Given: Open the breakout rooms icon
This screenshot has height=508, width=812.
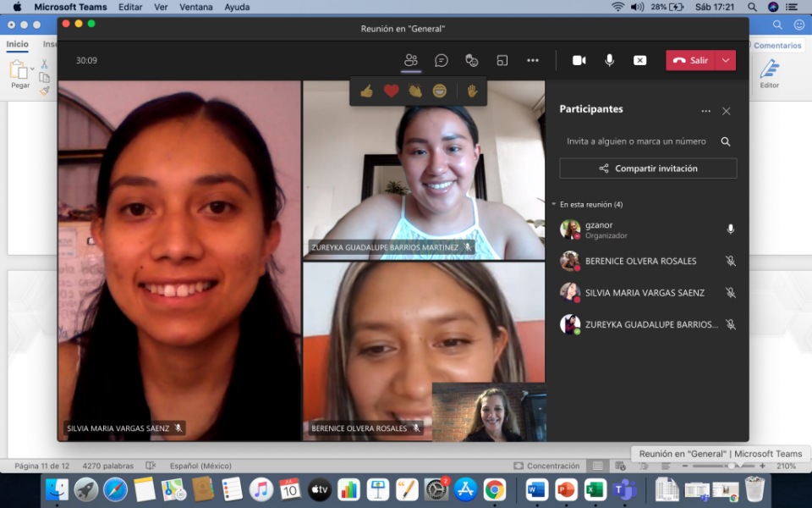Looking at the screenshot, I should tap(502, 60).
